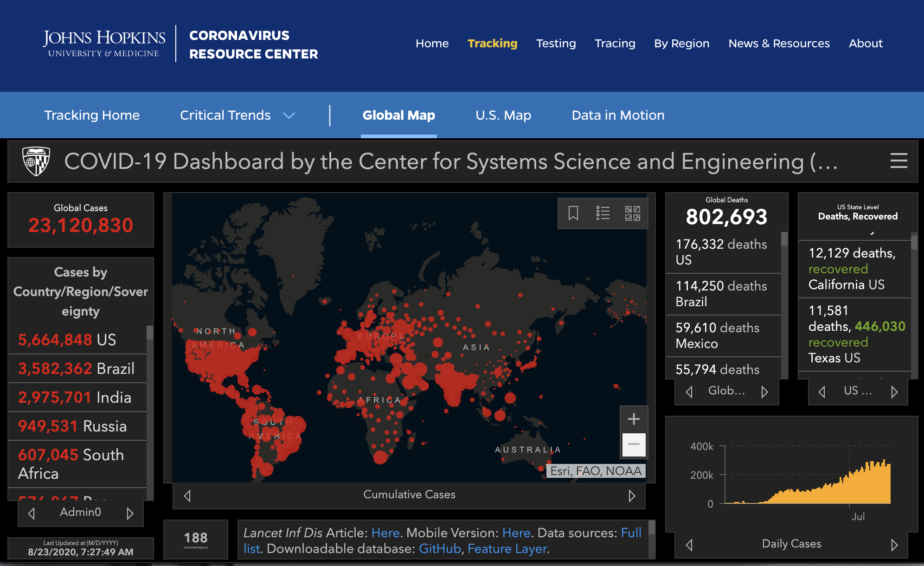
Task: Select California US deaths entry
Action: click(x=854, y=269)
